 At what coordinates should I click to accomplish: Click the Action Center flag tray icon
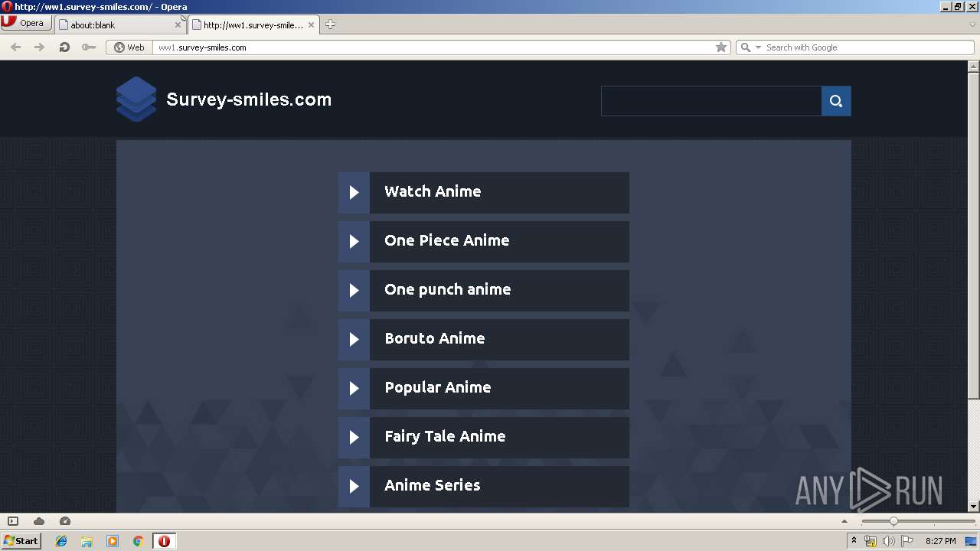[x=907, y=541]
